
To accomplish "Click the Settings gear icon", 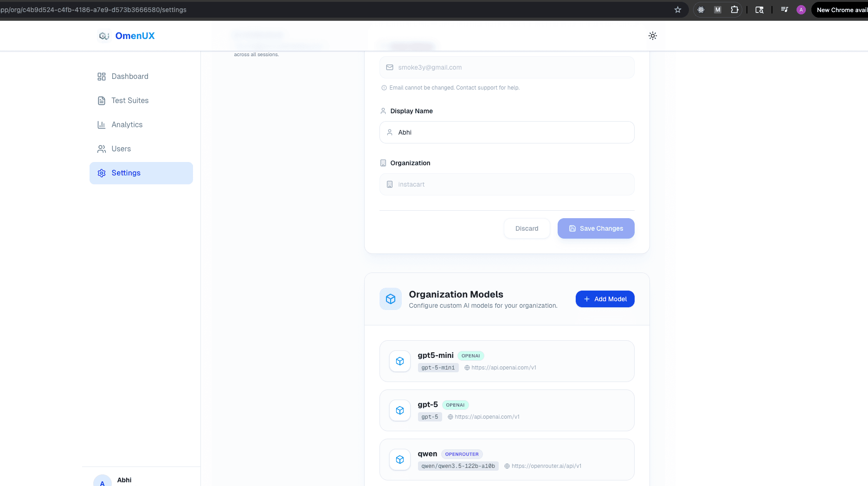I will coord(102,173).
